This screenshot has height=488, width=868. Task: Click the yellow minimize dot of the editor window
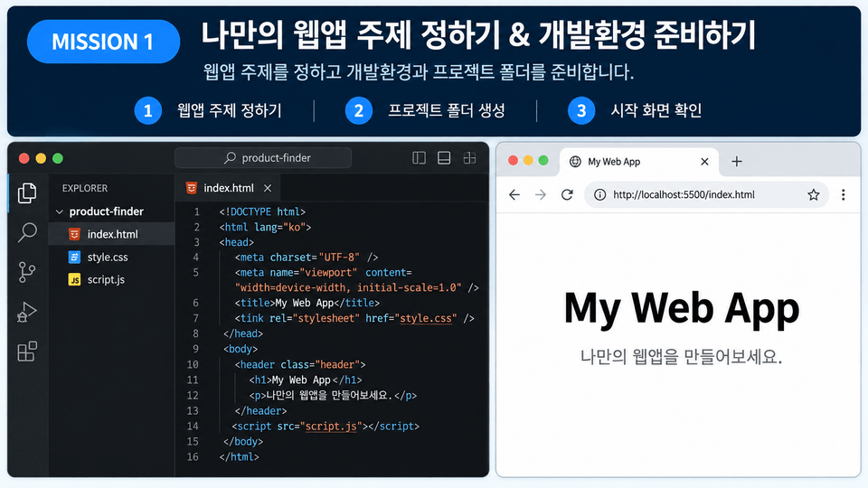coord(41,158)
